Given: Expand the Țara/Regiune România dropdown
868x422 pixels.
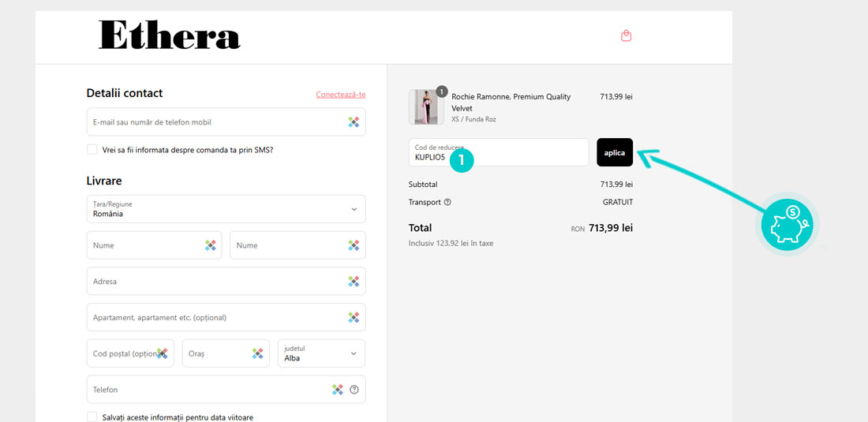Looking at the screenshot, I should click(x=226, y=209).
